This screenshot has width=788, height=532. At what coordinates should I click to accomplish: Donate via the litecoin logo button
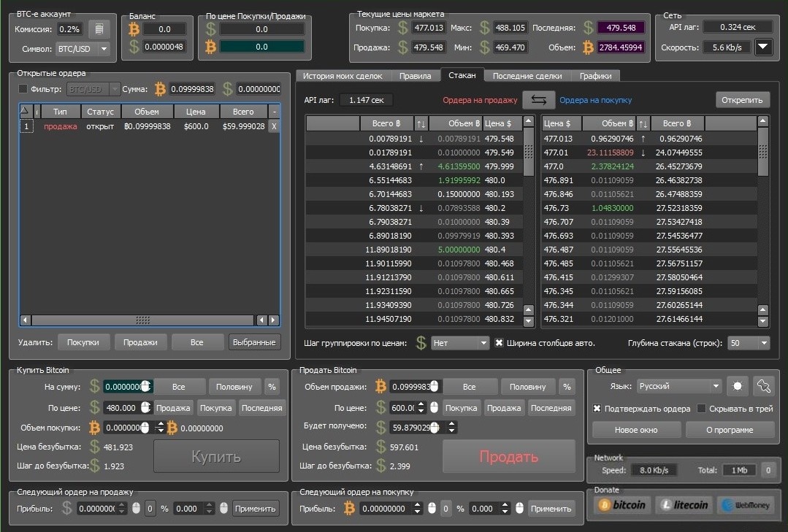684,504
